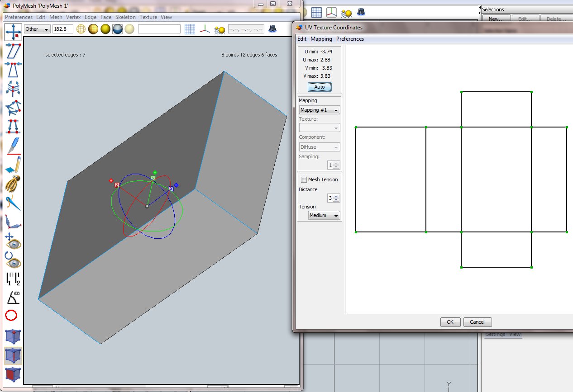Open the Mapping #1 dropdown
Image resolution: width=573 pixels, height=392 pixels.
[x=320, y=110]
